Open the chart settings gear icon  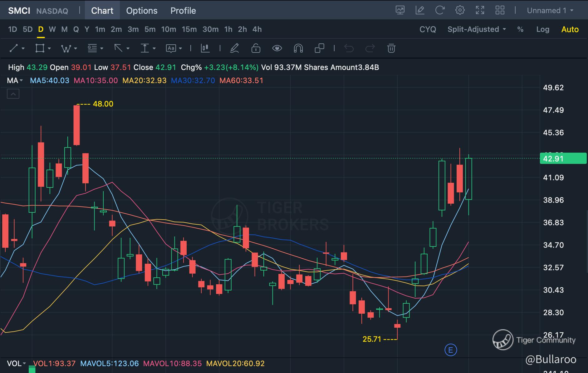click(x=460, y=10)
